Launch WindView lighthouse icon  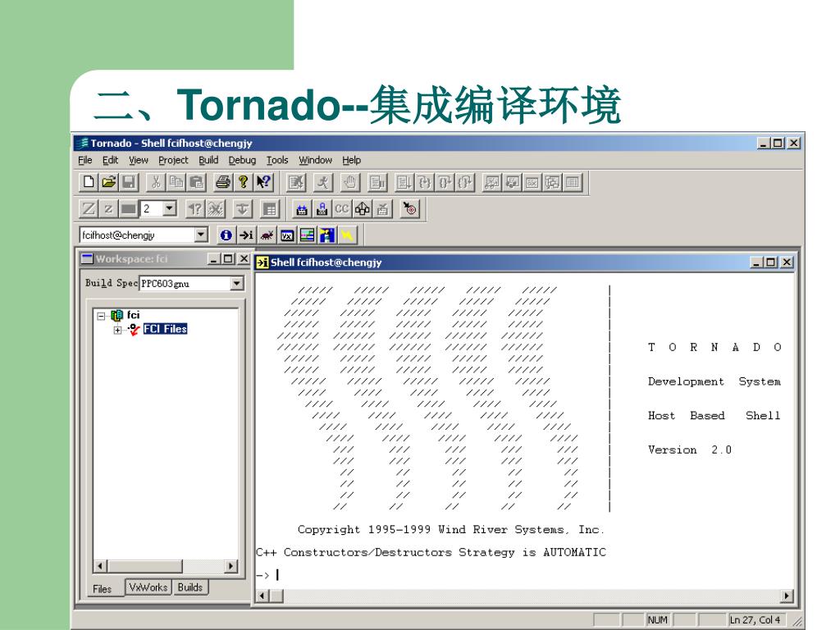pyautogui.click(x=327, y=235)
